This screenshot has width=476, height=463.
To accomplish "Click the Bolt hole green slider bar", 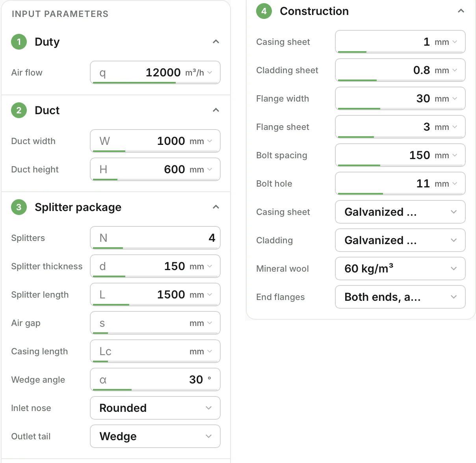I will coord(361,194).
